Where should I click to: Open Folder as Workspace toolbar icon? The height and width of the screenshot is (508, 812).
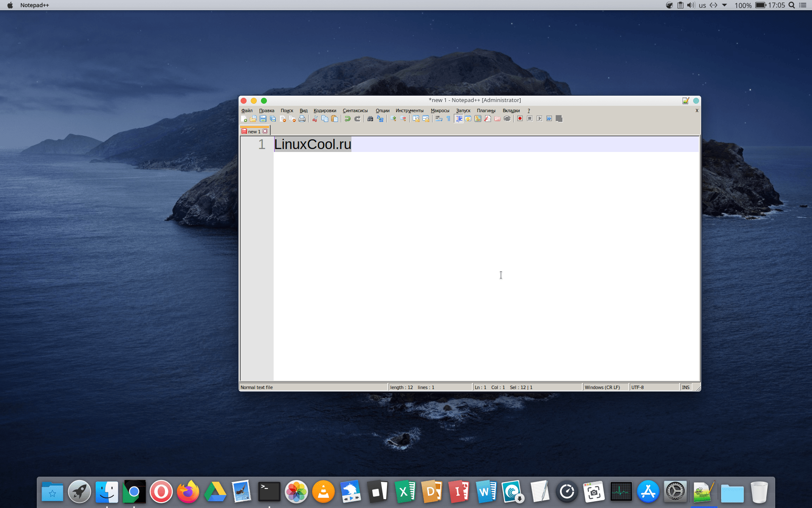click(497, 119)
